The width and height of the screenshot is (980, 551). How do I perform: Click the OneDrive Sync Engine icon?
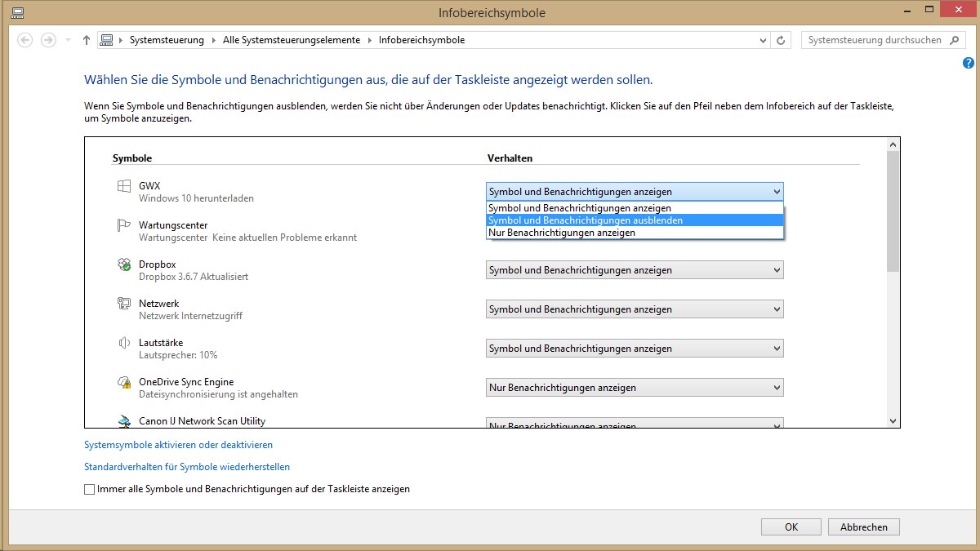124,382
